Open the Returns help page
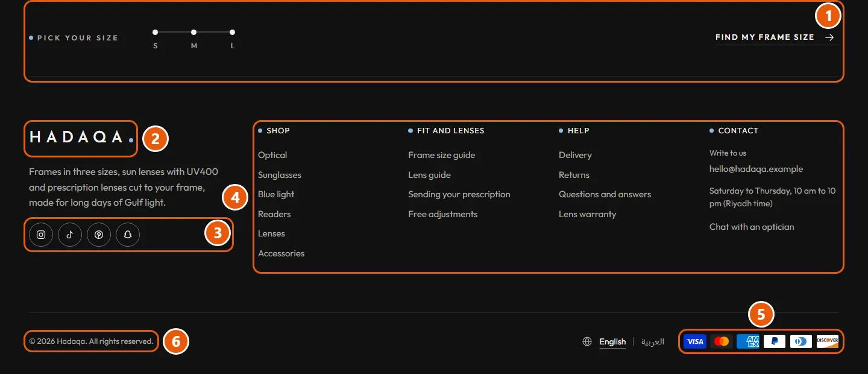The image size is (868, 374). pos(574,175)
